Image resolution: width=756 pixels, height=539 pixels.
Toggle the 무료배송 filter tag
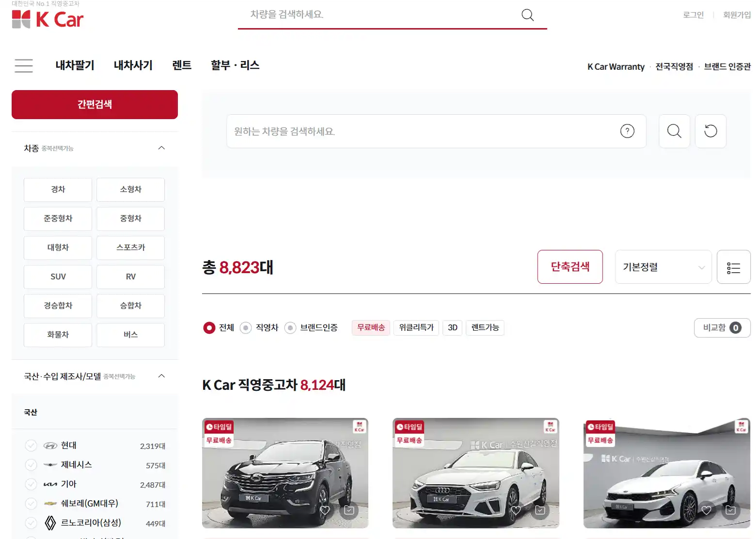tap(371, 328)
